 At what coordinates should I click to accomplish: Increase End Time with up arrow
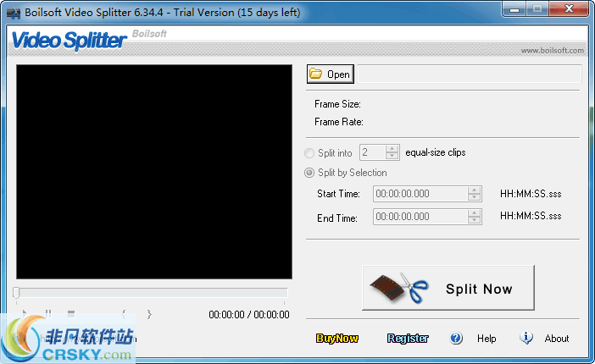pos(474,213)
